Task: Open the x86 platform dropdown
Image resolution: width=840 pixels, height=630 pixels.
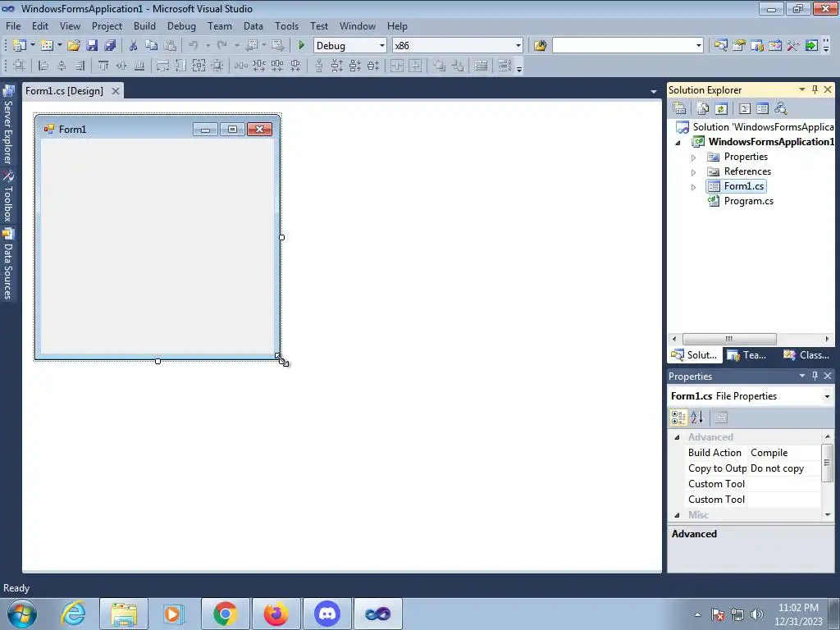Action: 518,46
